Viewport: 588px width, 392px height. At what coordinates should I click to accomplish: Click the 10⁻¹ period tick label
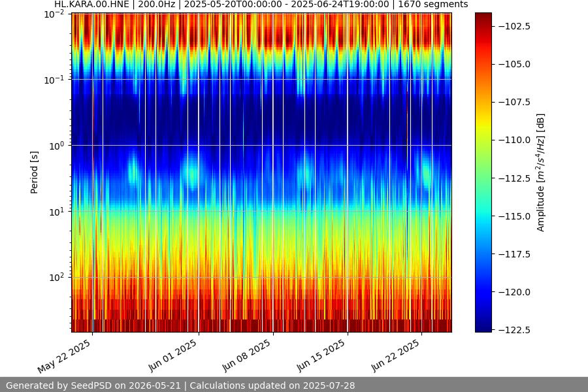coord(54,80)
